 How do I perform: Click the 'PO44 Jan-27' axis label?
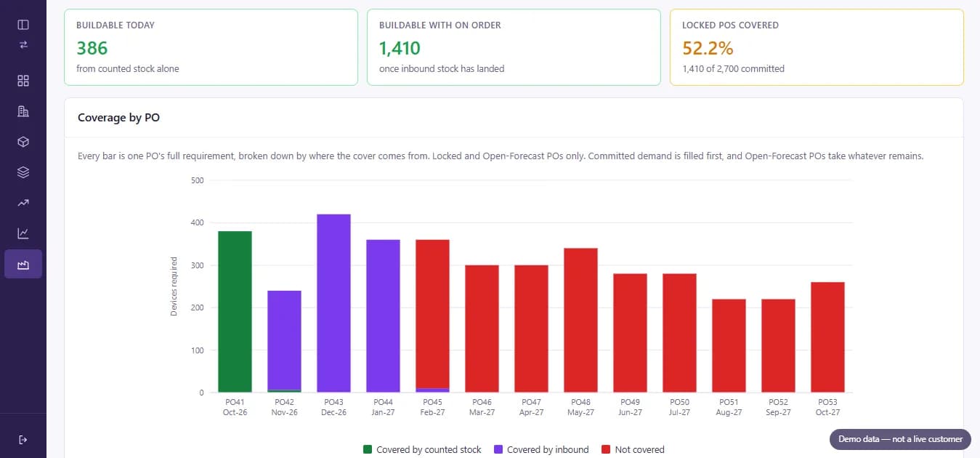383,407
